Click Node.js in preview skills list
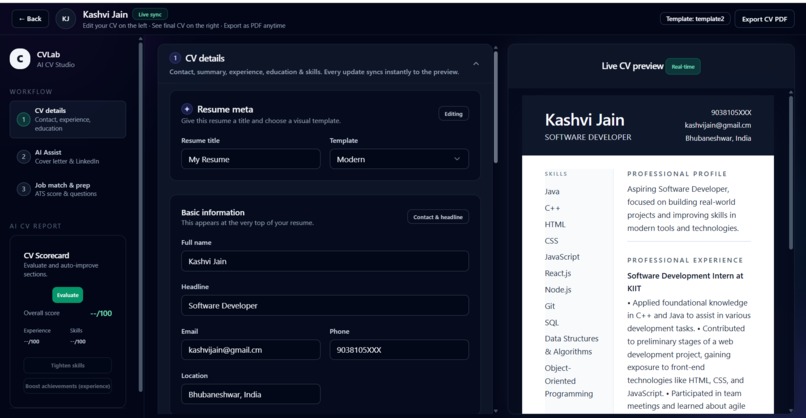Screen dimensions: 806x418 pyautogui.click(x=558, y=289)
